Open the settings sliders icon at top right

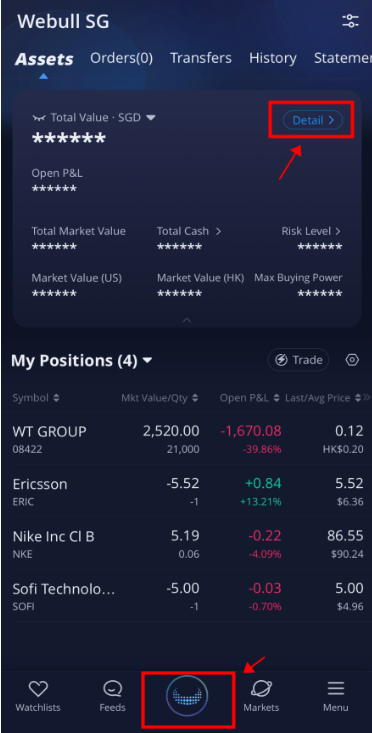(350, 21)
